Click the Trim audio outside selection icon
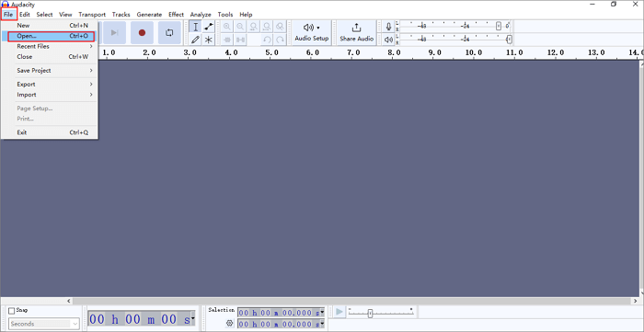644x332 pixels. click(x=227, y=40)
